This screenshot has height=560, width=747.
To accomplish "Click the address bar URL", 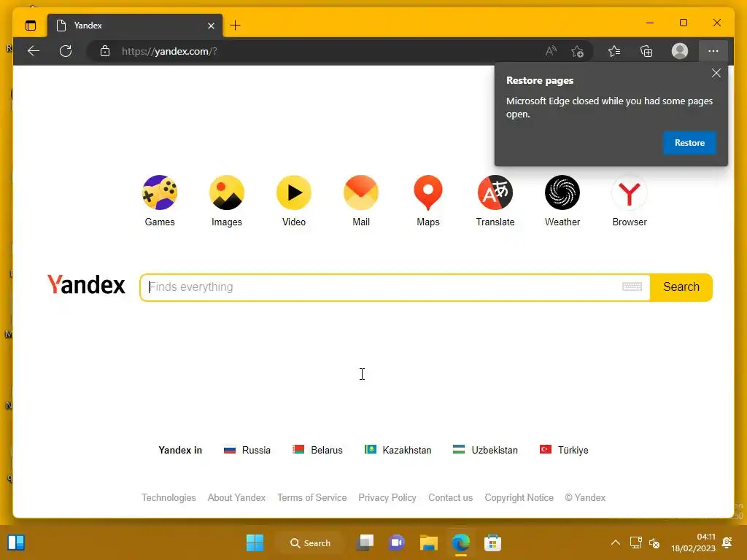I will click(169, 52).
